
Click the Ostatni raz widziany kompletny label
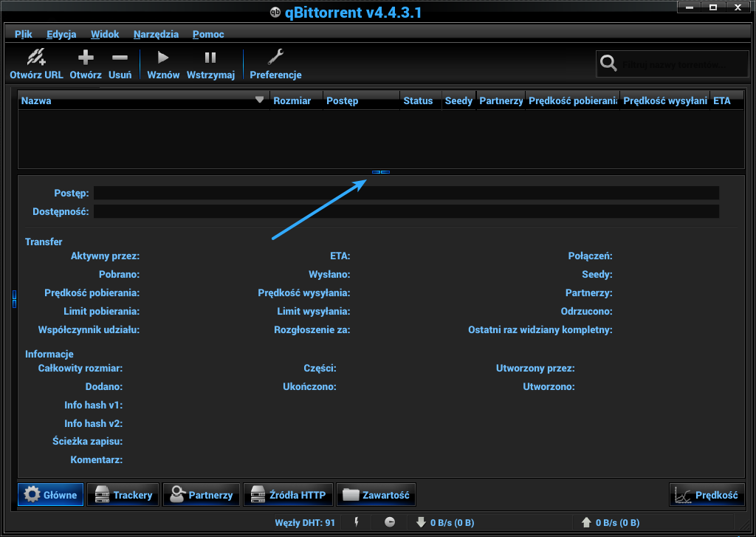click(540, 330)
